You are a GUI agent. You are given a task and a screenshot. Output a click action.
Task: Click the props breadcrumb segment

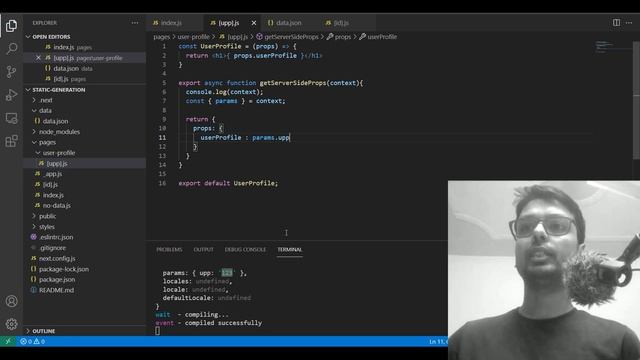pos(339,37)
